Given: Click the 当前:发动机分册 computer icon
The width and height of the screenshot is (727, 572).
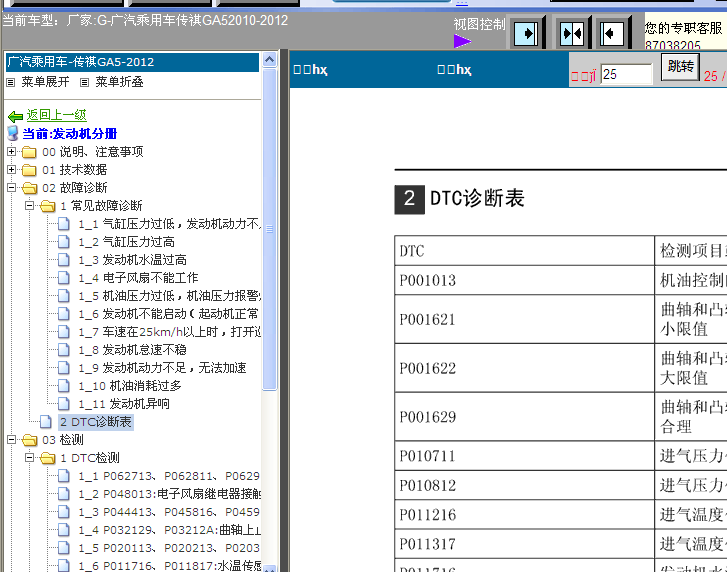Looking at the screenshot, I should (x=13, y=133).
